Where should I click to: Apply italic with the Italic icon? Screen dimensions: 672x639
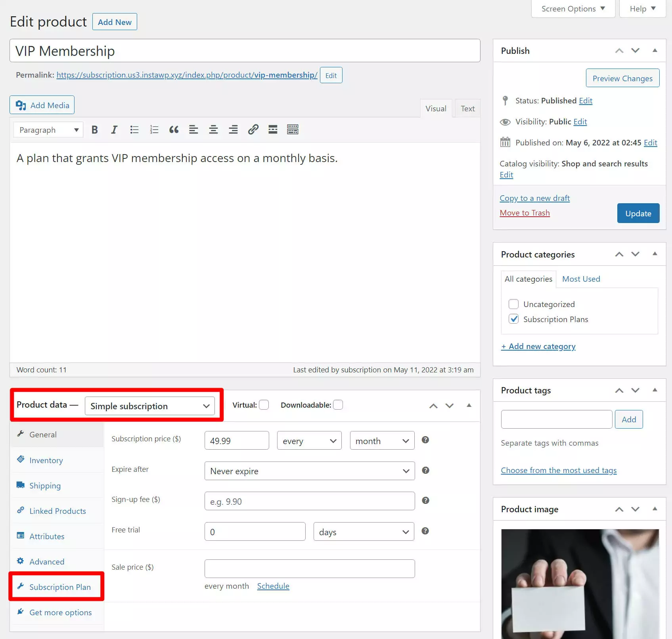coord(114,130)
